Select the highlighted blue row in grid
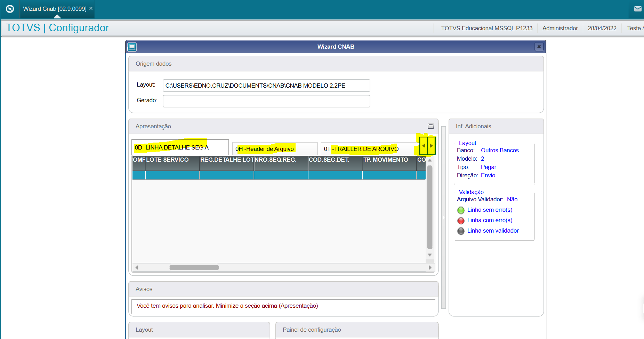The width and height of the screenshot is (644, 339). [279, 175]
